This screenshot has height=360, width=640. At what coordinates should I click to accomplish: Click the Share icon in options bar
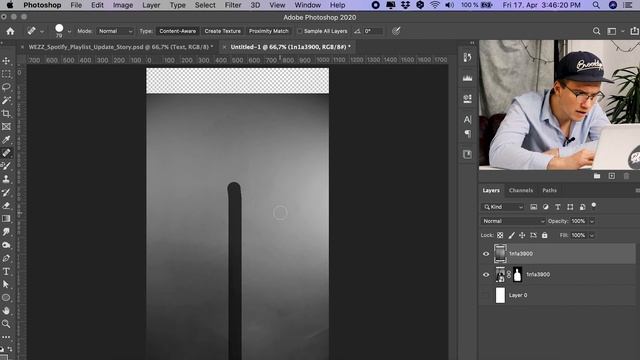point(634,31)
